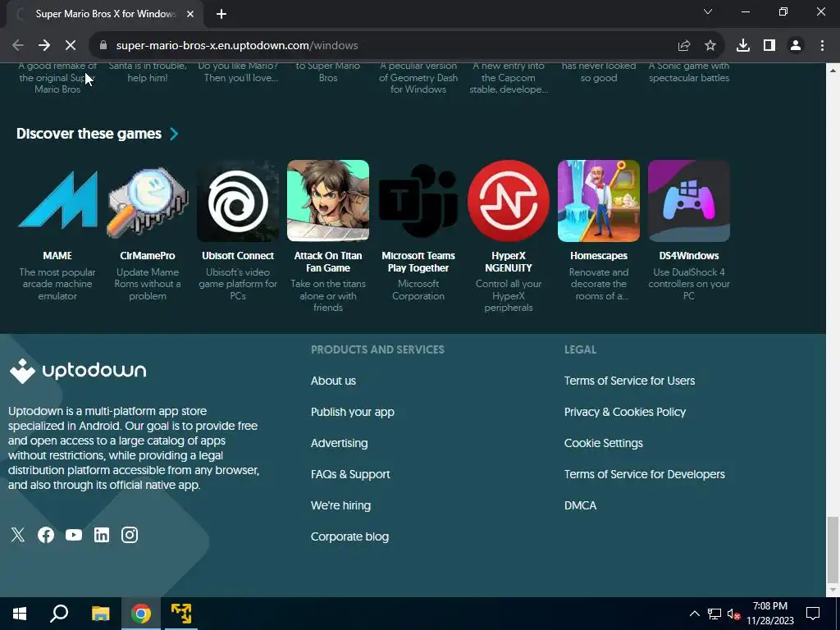Open Uptodown's YouTube channel icon
Screen dimensions: 840x630
73,535
